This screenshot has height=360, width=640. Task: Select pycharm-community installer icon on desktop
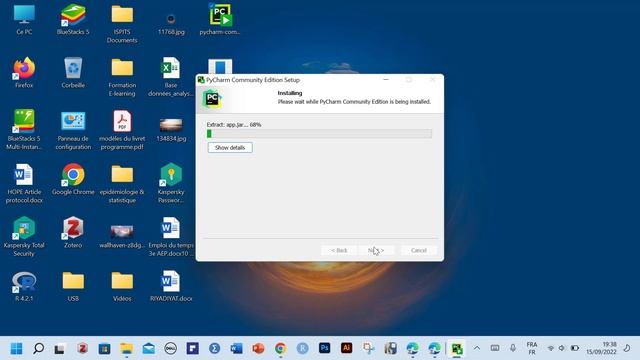(220, 20)
